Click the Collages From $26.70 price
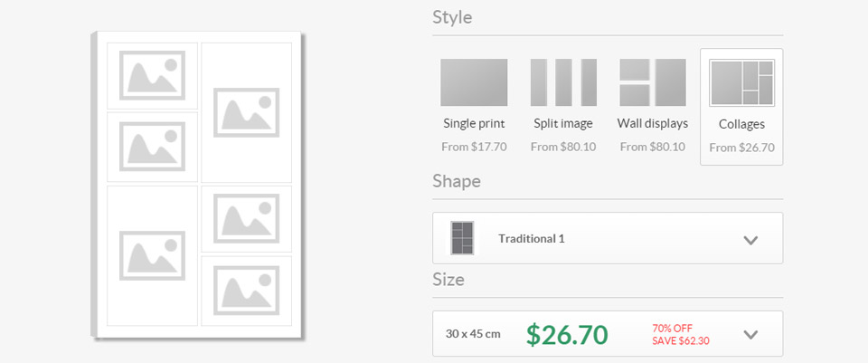 click(x=741, y=148)
